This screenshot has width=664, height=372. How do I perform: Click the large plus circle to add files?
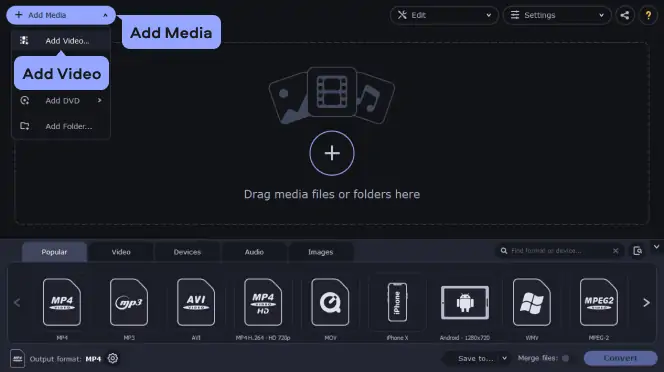coord(332,153)
